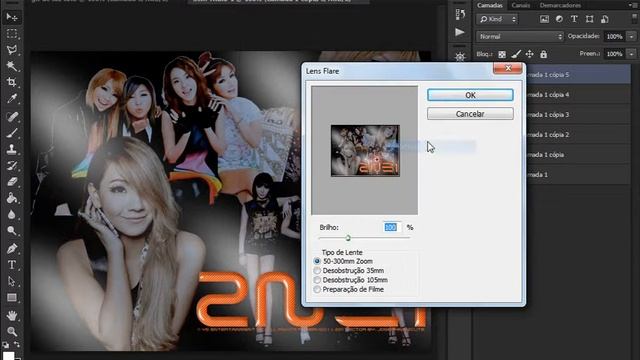The height and width of the screenshot is (360, 640).
Task: Select the Clone Stamp tool
Action: [12, 149]
